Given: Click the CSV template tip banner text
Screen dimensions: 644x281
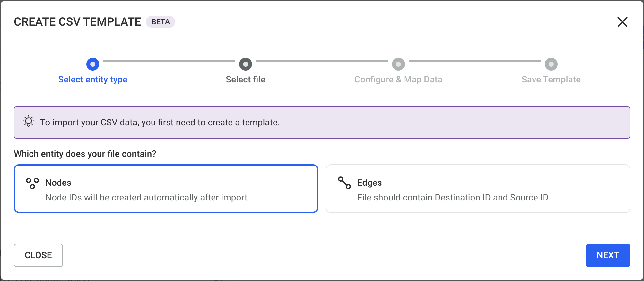Looking at the screenshot, I should tap(160, 123).
